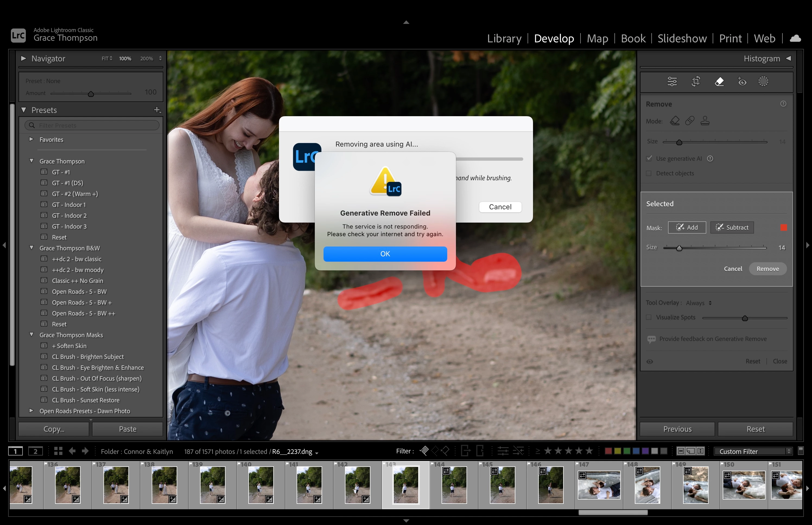The height and width of the screenshot is (525, 812).
Task: Click the red mask overlay color swatch
Action: pos(784,227)
